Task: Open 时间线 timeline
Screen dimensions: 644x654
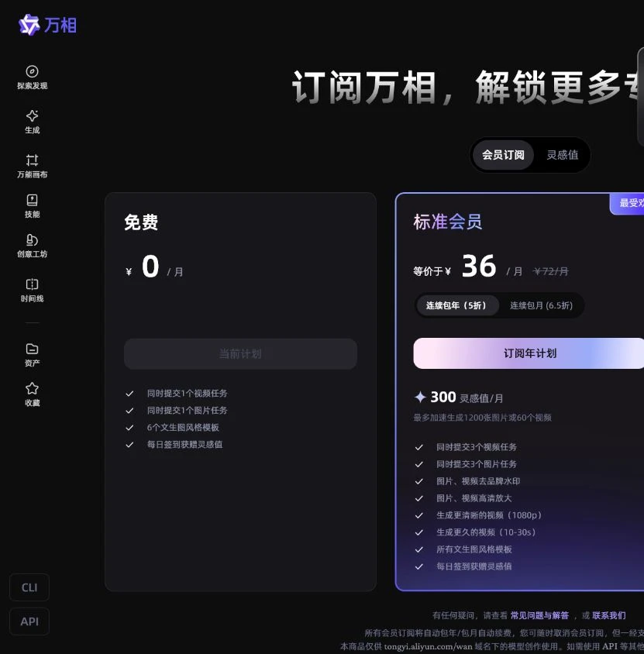Action: click(32, 291)
